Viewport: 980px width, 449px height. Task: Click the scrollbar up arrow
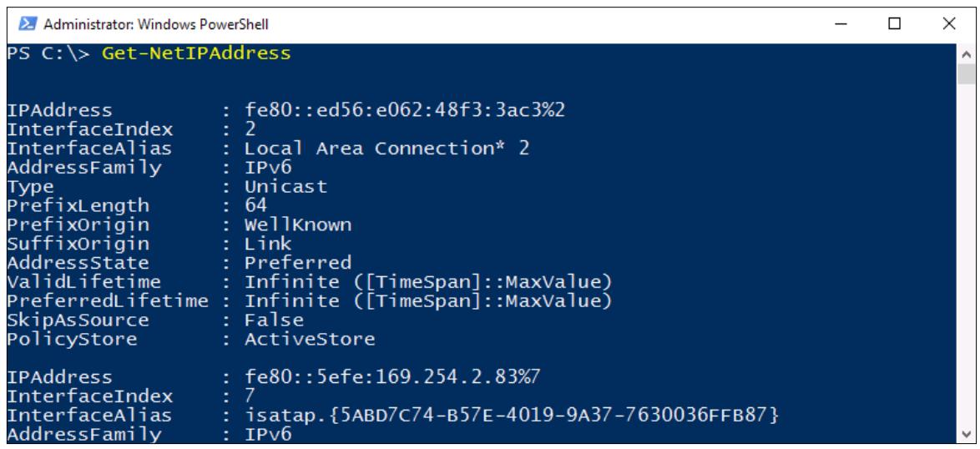(x=966, y=54)
